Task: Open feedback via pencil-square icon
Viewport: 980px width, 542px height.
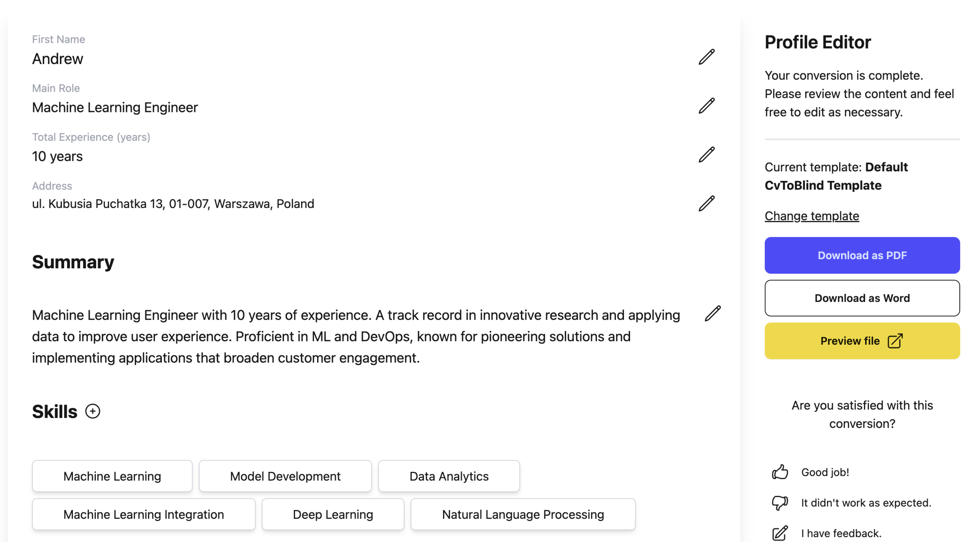Action: (x=780, y=533)
